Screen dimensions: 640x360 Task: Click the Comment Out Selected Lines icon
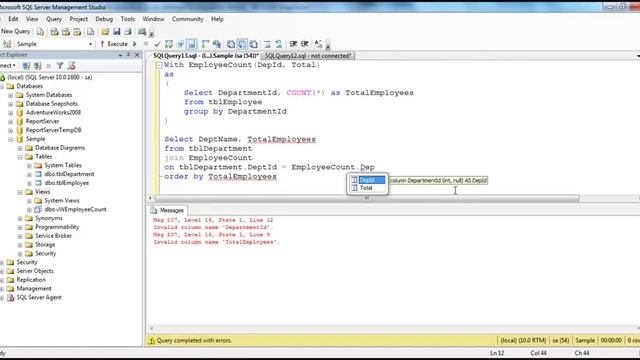click(x=267, y=44)
